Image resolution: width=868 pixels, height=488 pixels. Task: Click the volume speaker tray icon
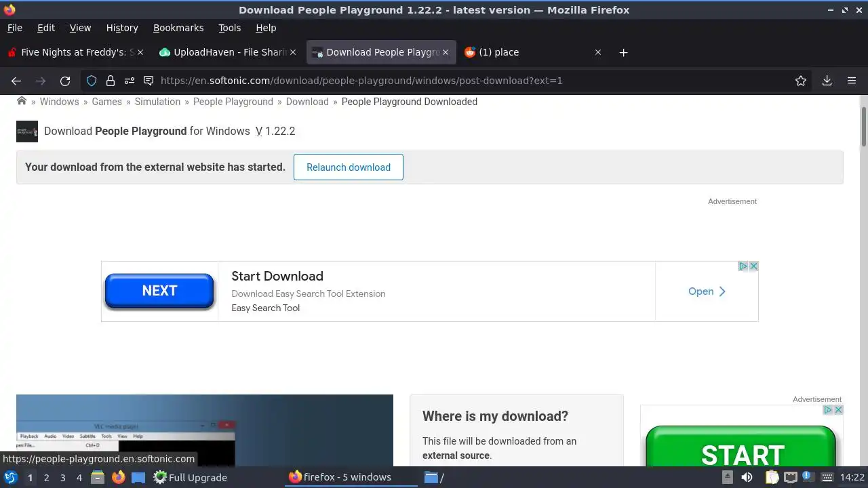click(747, 477)
